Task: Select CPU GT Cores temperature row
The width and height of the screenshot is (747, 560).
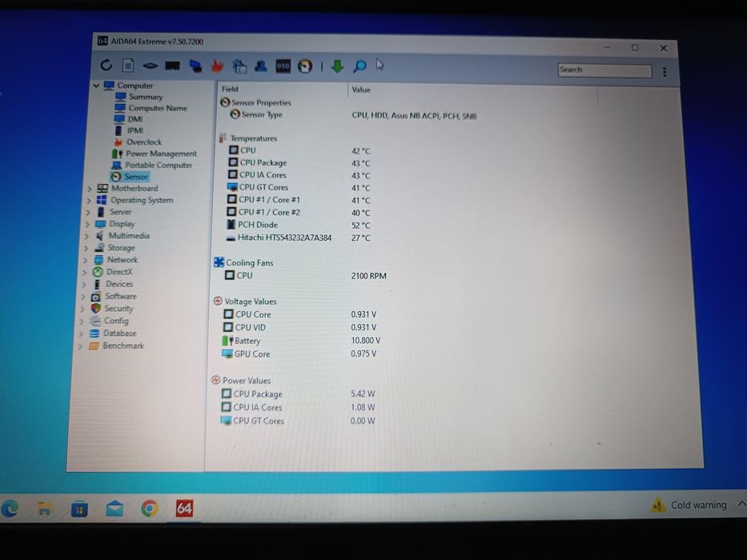Action: [x=299, y=188]
